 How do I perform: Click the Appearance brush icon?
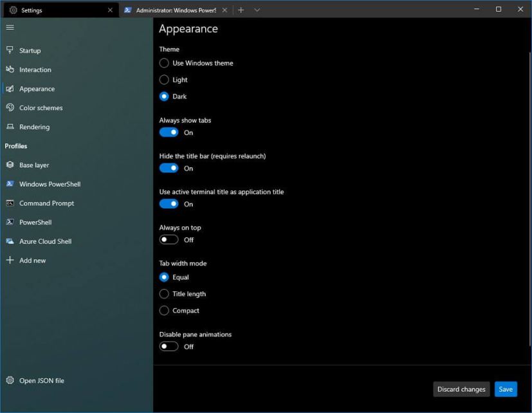pyautogui.click(x=10, y=89)
